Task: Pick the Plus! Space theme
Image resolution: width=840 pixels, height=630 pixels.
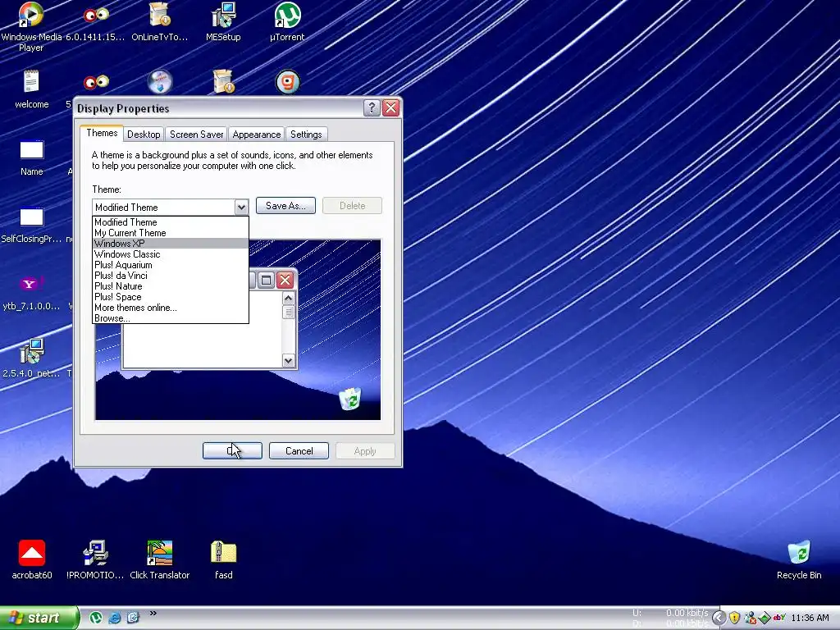Action: point(171,297)
